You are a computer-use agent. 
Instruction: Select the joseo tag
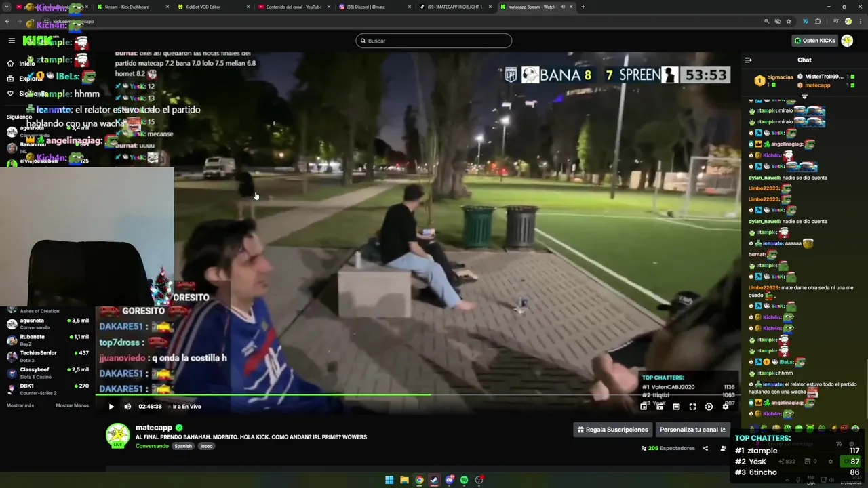pos(206,446)
